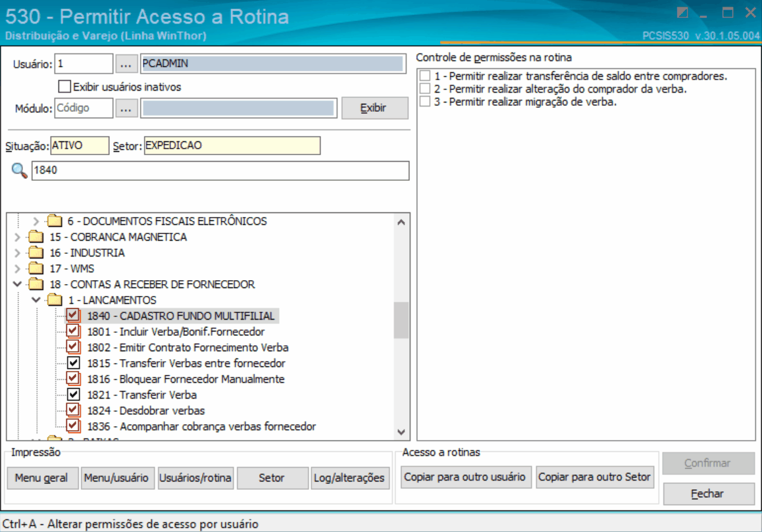
Task: Expand the 6 - DOCUMENTOS FISCAIS ELETRÔNICOS node
Action: 36,221
